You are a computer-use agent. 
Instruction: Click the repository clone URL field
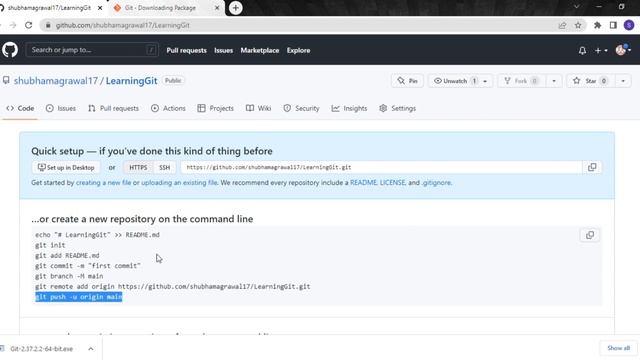(x=382, y=167)
